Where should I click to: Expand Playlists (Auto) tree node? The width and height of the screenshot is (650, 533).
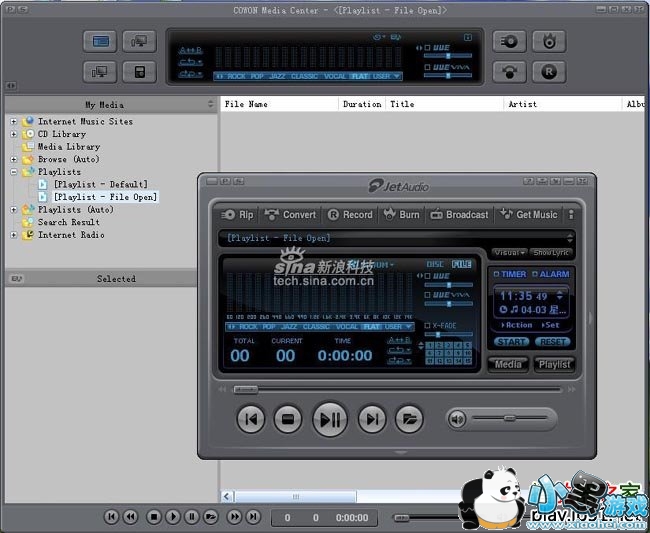pyautogui.click(x=14, y=209)
